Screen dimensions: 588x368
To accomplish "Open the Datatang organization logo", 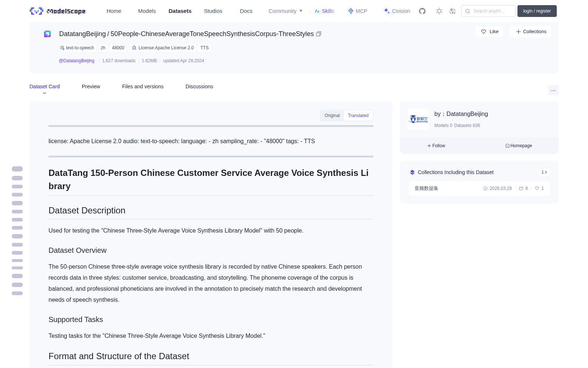I will pos(418,119).
